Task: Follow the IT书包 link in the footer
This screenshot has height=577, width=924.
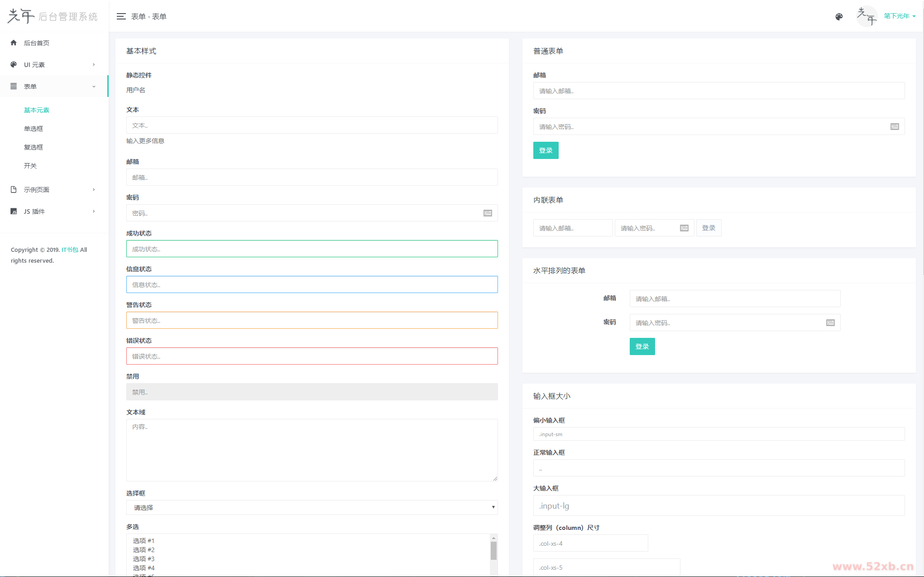Action: pyautogui.click(x=70, y=250)
